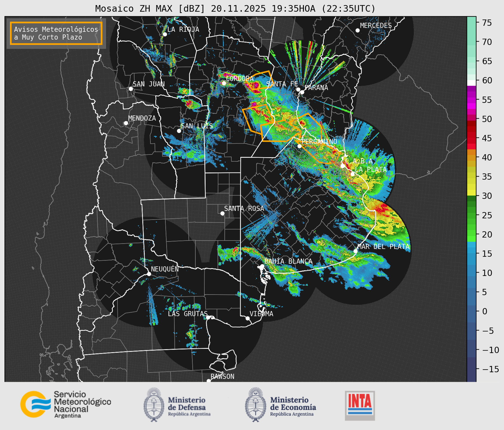Click the BAHÍA BLANCA city label
The width and height of the screenshot is (504, 430).
click(288, 261)
